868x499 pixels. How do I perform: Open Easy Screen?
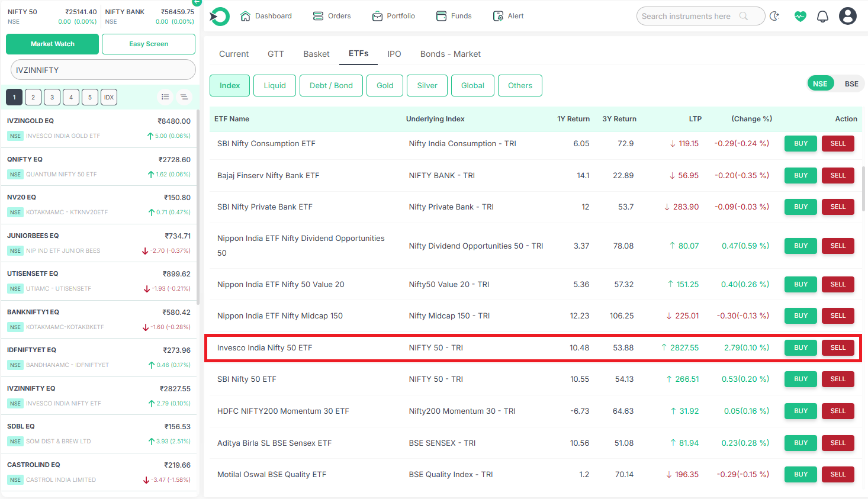pyautogui.click(x=148, y=44)
